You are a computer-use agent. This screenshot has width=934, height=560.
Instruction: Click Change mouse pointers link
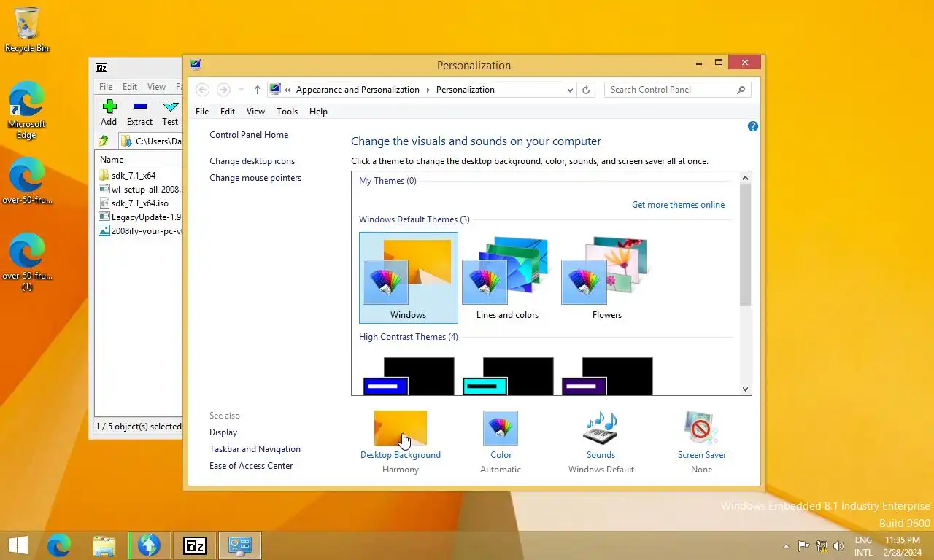[x=255, y=178]
